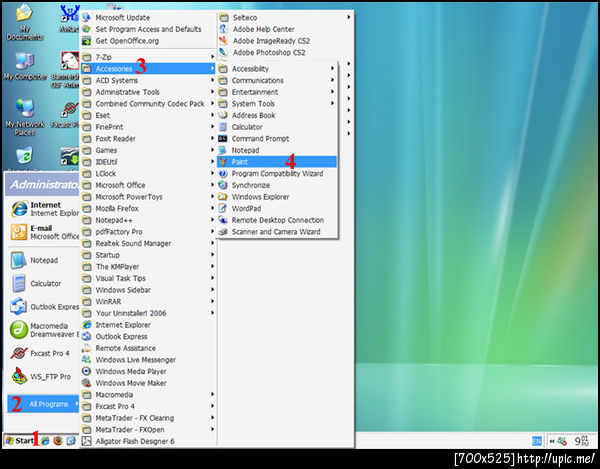Expand Accessibility submenu arrow
The height and width of the screenshot is (469, 600).
coord(333,68)
